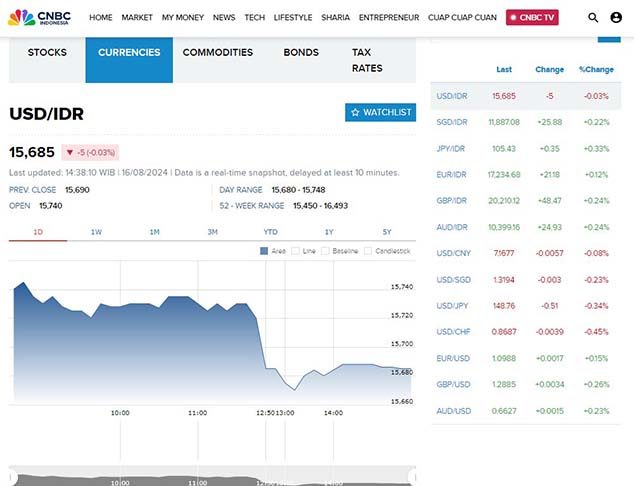
Task: Click the live dot on CNBC TV
Action: pyautogui.click(x=515, y=18)
